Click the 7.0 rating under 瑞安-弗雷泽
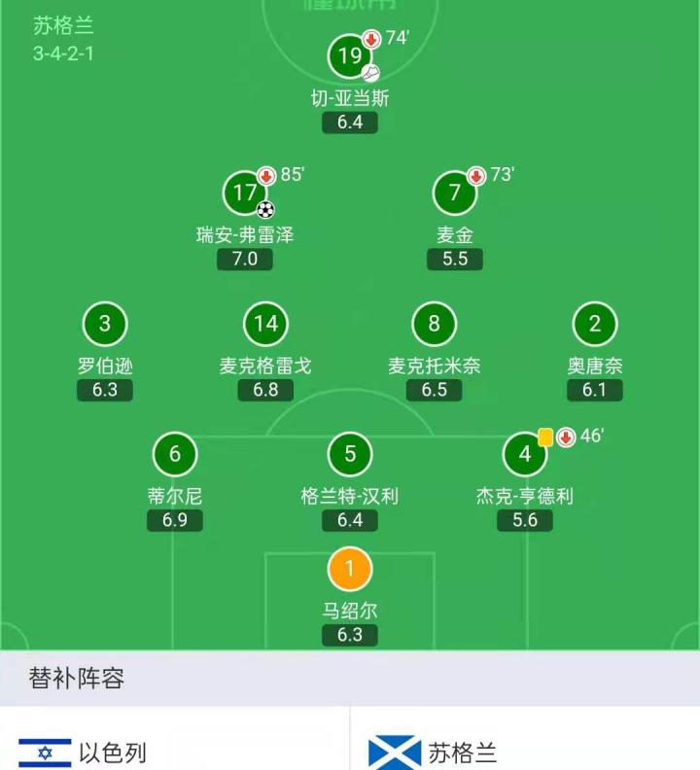Image resolution: width=700 pixels, height=770 pixels. point(244,259)
